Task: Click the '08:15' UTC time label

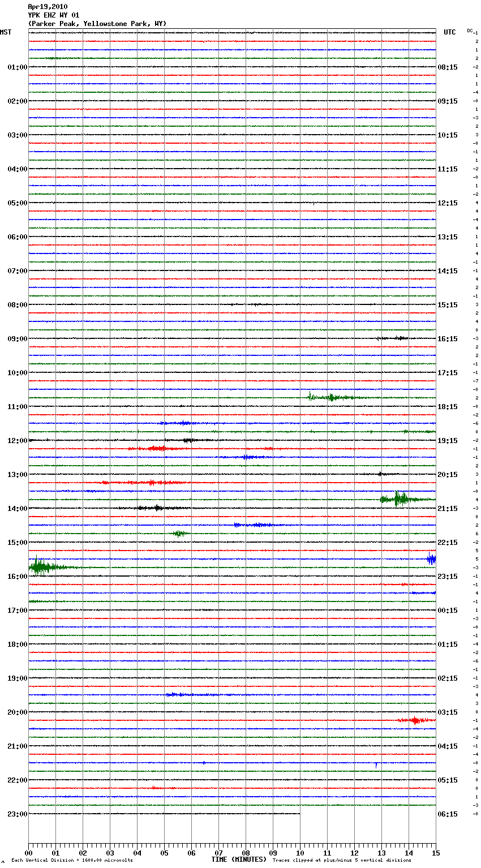Action: coord(448,67)
